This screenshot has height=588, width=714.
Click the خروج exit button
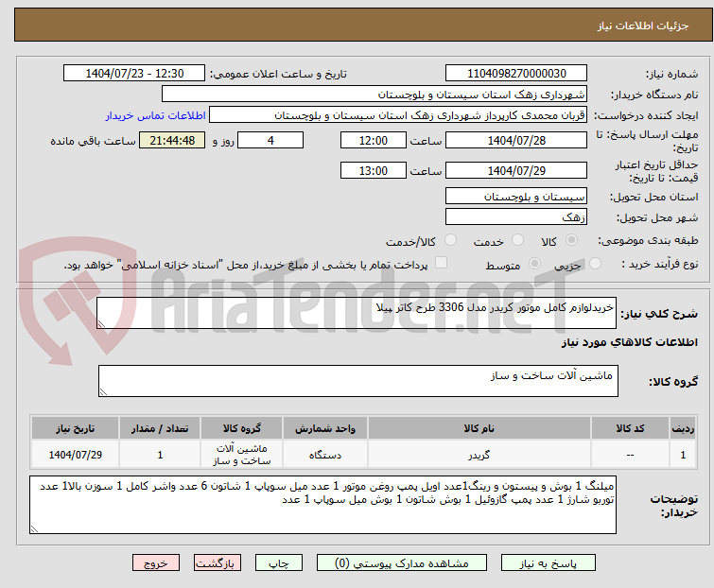coord(156,563)
